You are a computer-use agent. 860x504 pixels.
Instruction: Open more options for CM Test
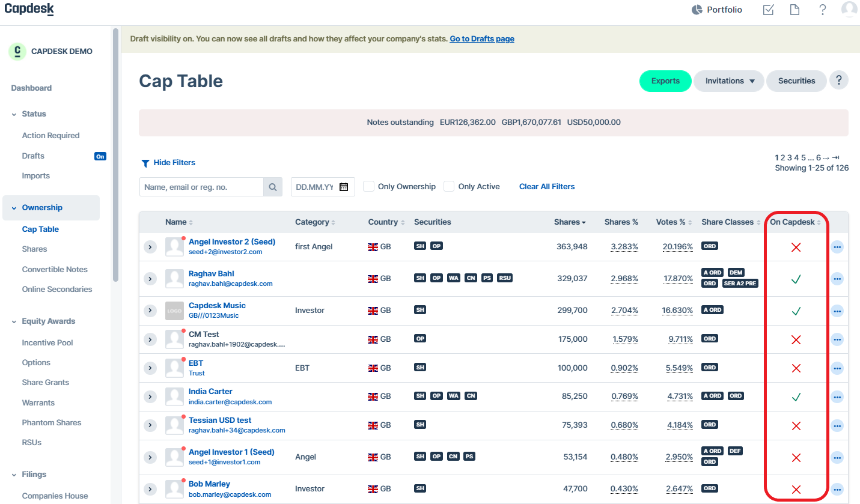tap(837, 339)
